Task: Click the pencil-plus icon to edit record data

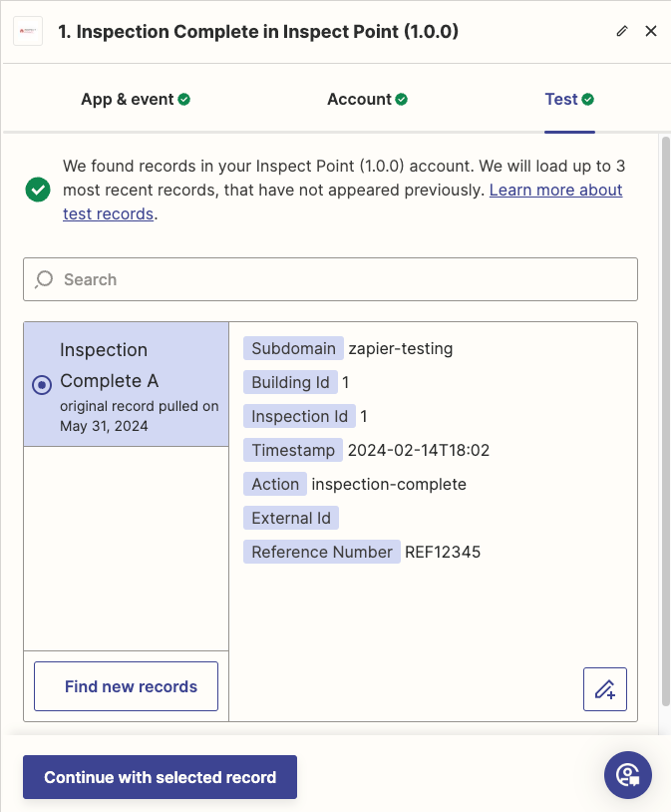Action: click(605, 688)
